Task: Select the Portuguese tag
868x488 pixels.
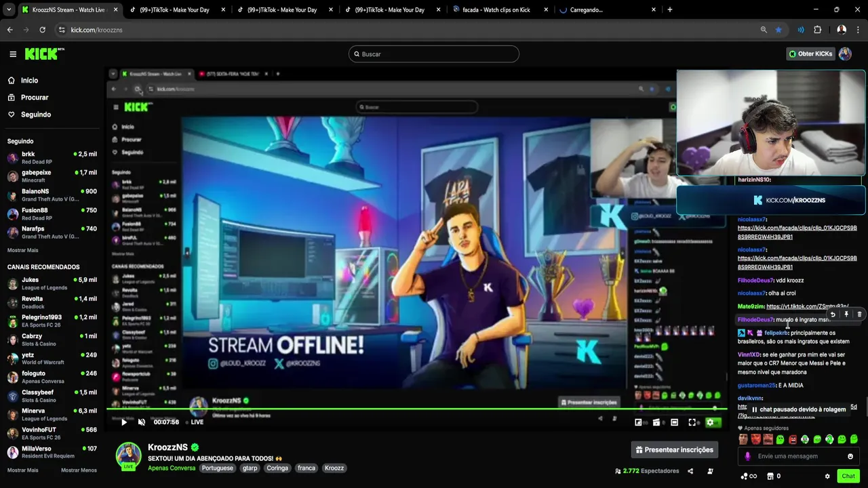Action: pyautogui.click(x=217, y=468)
